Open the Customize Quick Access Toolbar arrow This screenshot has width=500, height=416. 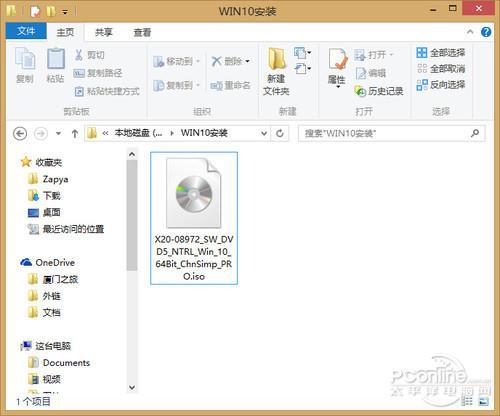65,13
